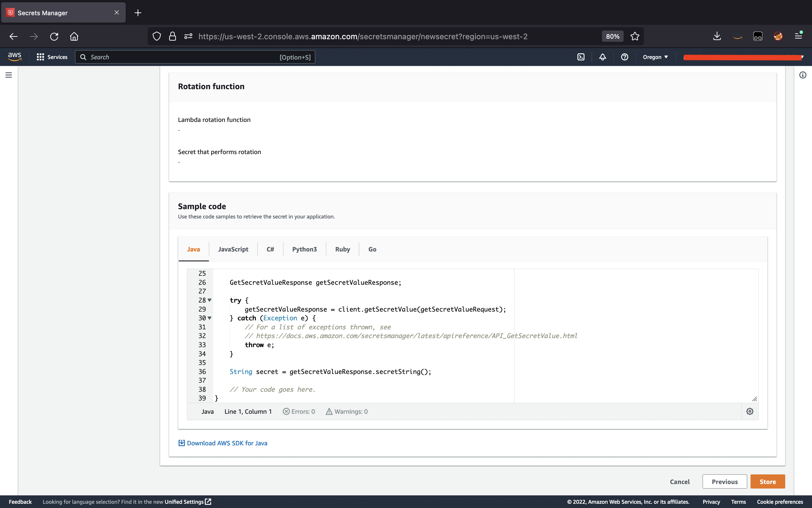Switch to the Python3 code tab
Image resolution: width=812 pixels, height=508 pixels.
click(304, 249)
